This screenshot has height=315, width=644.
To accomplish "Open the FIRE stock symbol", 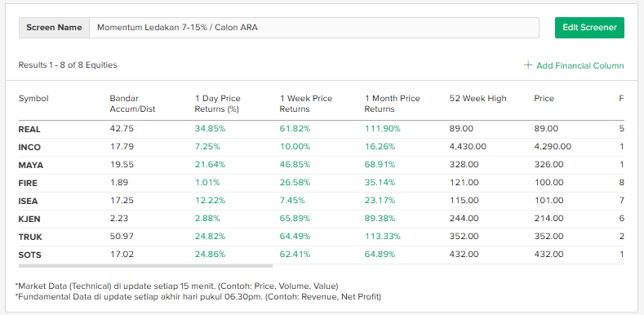I will coord(28,183).
